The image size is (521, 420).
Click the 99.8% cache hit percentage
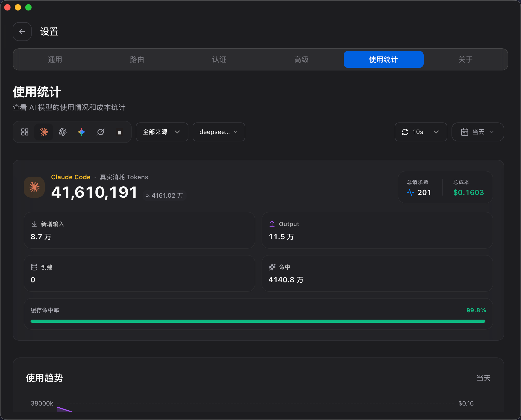(x=476, y=310)
